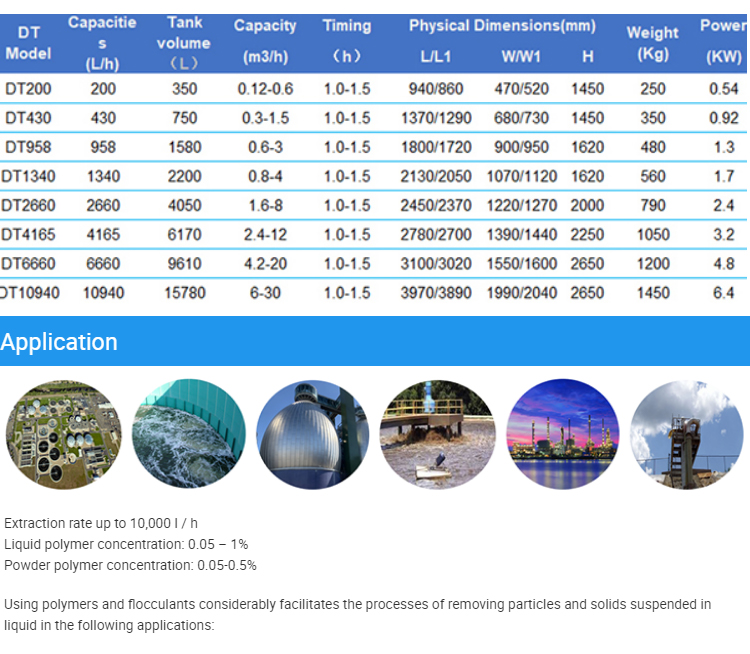750x654 pixels.
Task: Select the DT1340 model cell
Action: pos(28,176)
